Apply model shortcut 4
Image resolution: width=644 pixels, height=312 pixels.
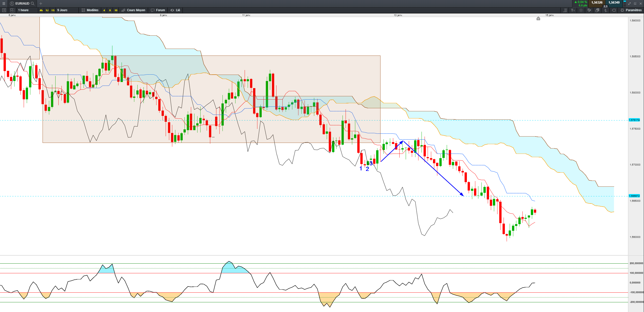click(104, 10)
